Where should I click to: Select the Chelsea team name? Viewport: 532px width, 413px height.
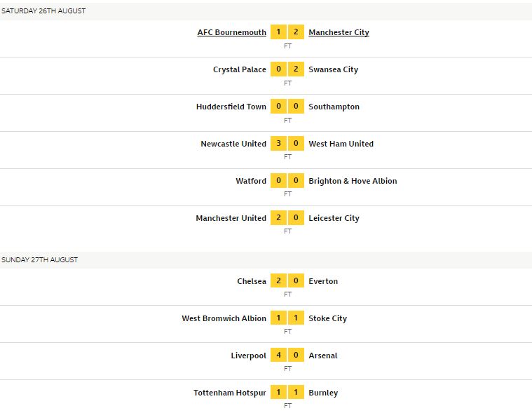[x=252, y=281]
